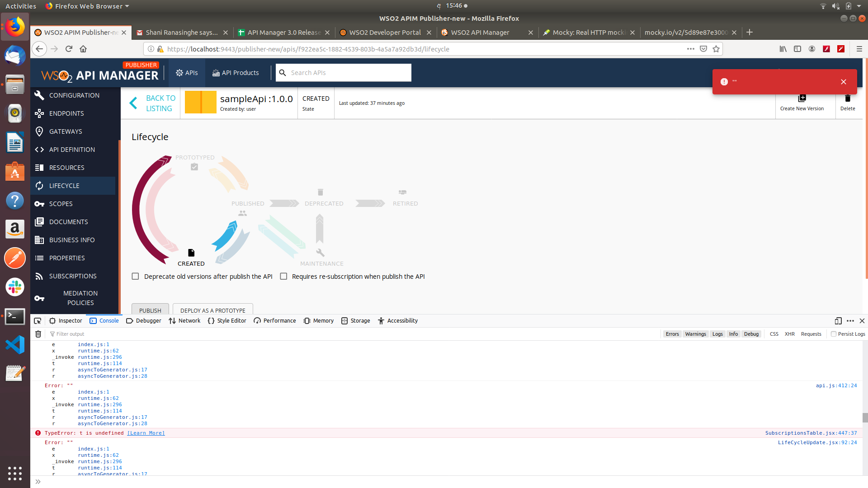Open the Subscriptions feed icon item

[x=72, y=276]
